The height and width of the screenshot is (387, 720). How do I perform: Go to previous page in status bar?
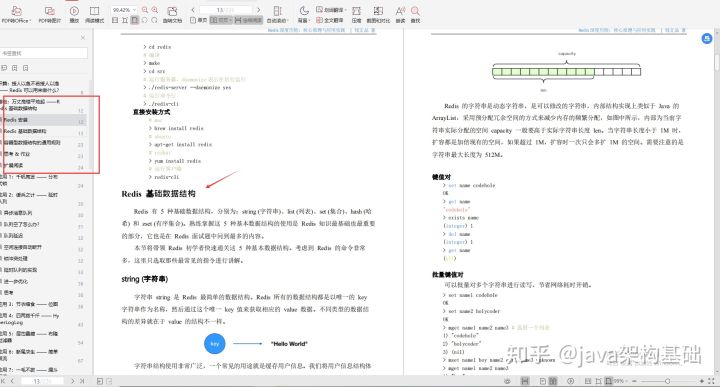pyautogui.click(x=12, y=381)
